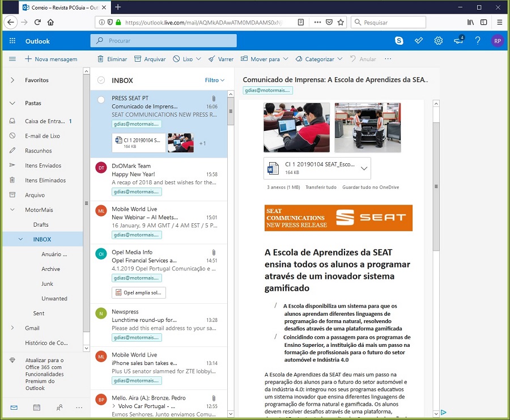The width and height of the screenshot is (510, 420).
Task: Expand the Favoritos folder group
Action: (x=12, y=80)
